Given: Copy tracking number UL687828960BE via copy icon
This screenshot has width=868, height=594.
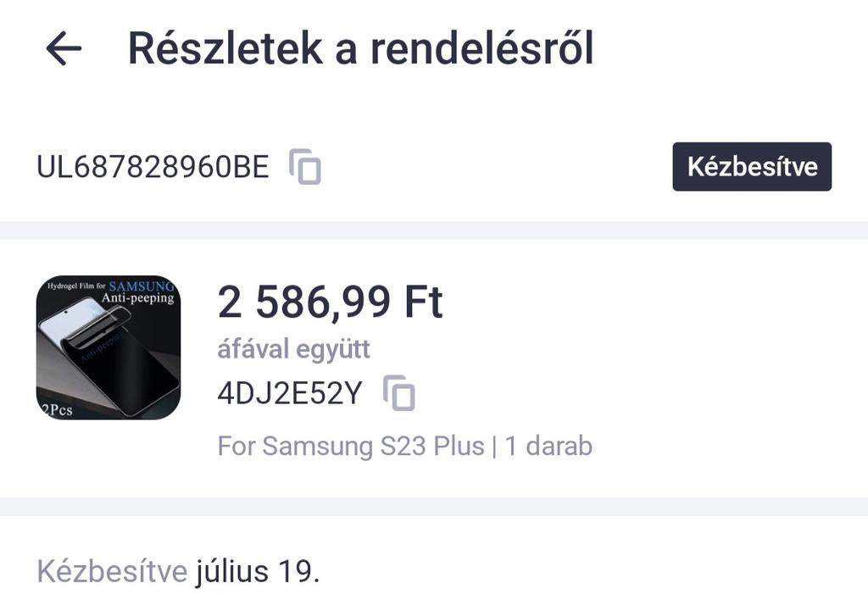Looking at the screenshot, I should pyautogui.click(x=305, y=166).
